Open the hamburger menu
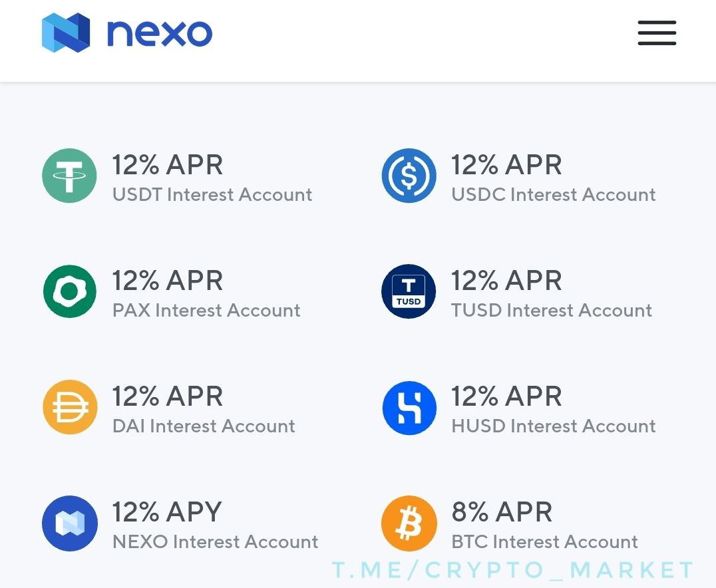Screen dimensions: 716x588 click(657, 33)
